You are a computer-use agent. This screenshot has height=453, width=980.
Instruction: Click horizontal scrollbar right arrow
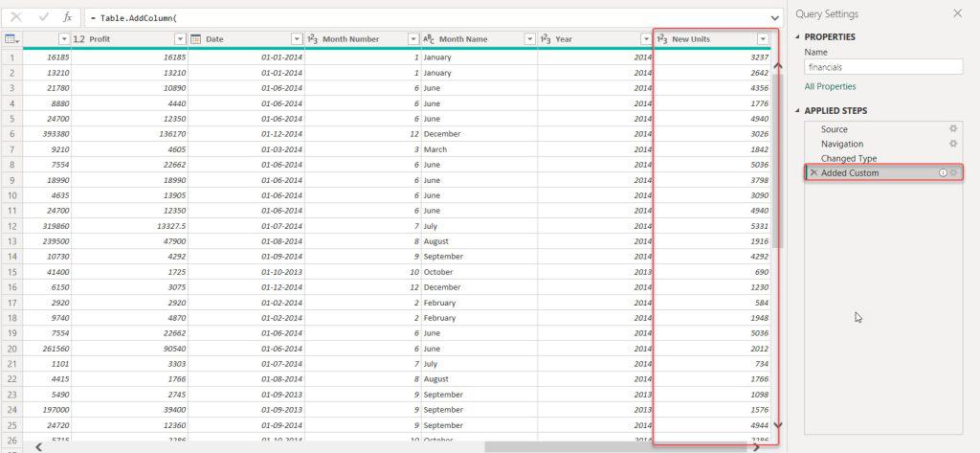click(757, 446)
